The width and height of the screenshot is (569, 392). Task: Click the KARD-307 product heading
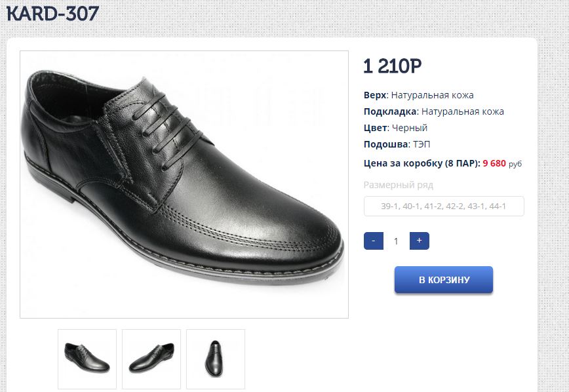point(53,13)
